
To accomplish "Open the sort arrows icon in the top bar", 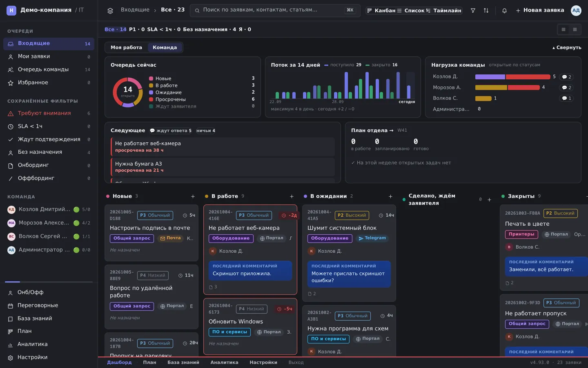I will pos(486,11).
